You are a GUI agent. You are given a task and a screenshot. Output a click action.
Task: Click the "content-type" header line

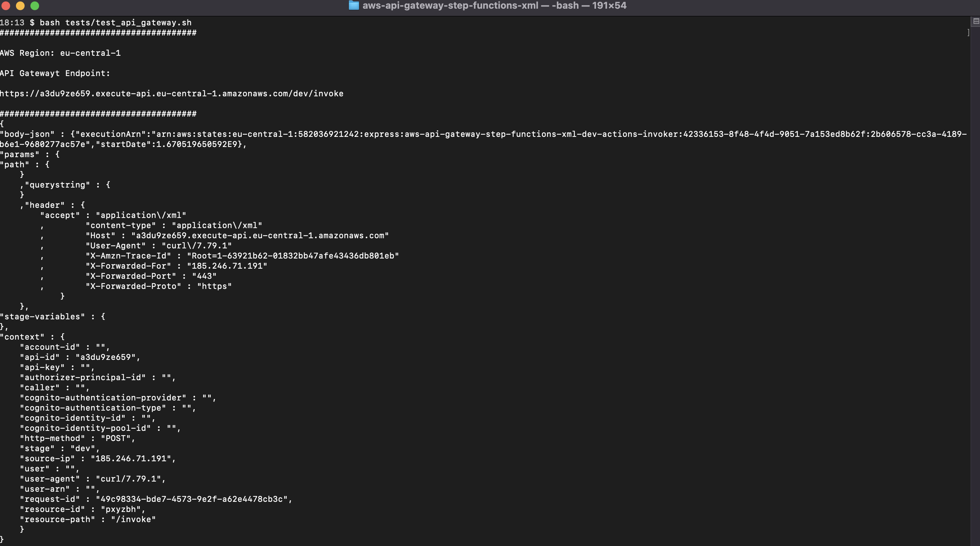click(x=174, y=226)
